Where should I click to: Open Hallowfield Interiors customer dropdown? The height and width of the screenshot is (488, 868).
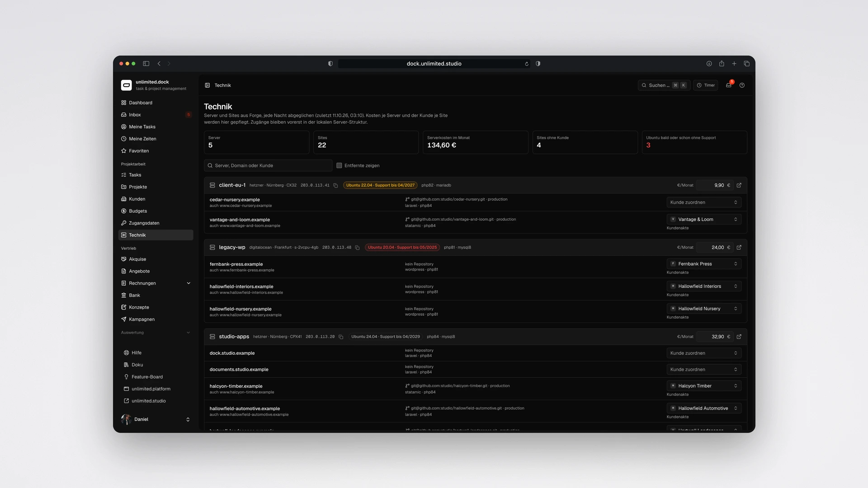point(704,286)
